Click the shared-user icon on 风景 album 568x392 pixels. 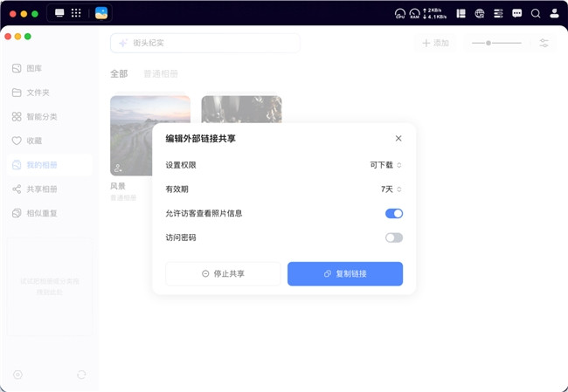coord(118,168)
